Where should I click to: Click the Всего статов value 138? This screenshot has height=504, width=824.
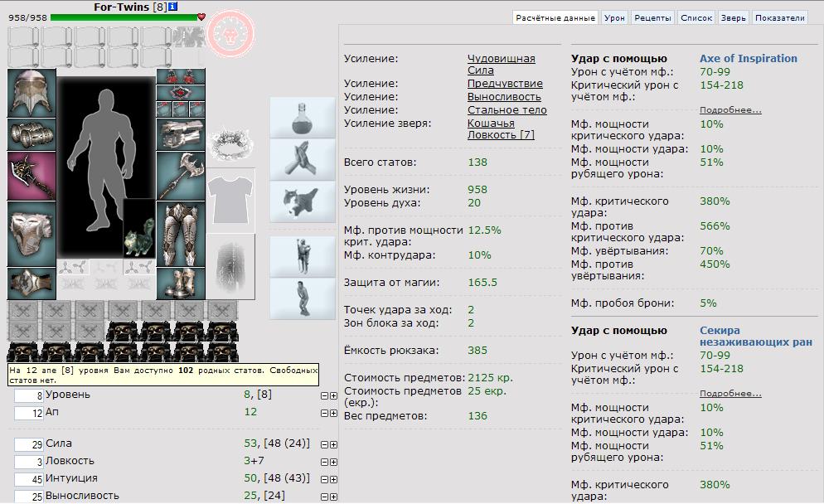tap(477, 162)
